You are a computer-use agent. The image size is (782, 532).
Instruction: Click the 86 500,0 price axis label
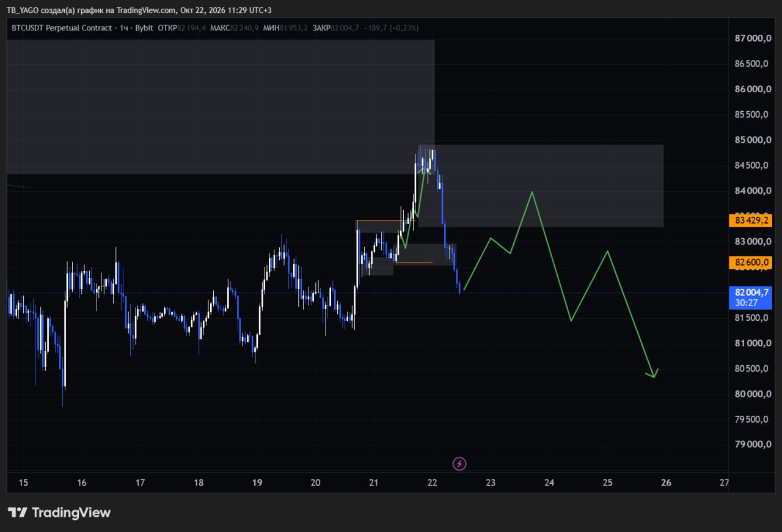point(753,64)
